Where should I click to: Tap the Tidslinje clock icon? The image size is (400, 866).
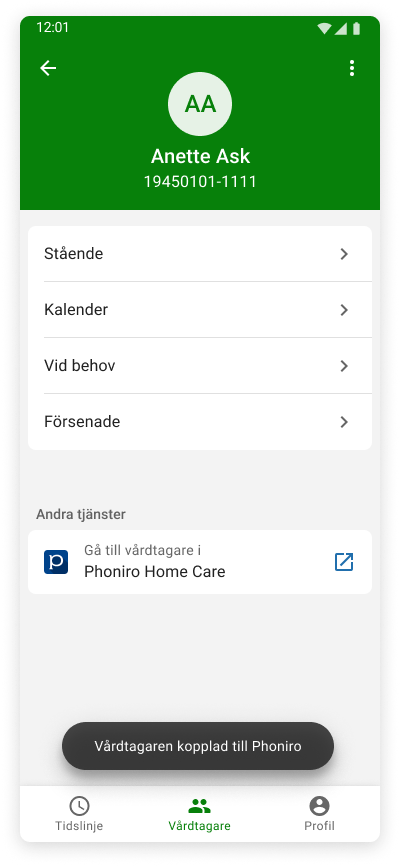click(79, 806)
